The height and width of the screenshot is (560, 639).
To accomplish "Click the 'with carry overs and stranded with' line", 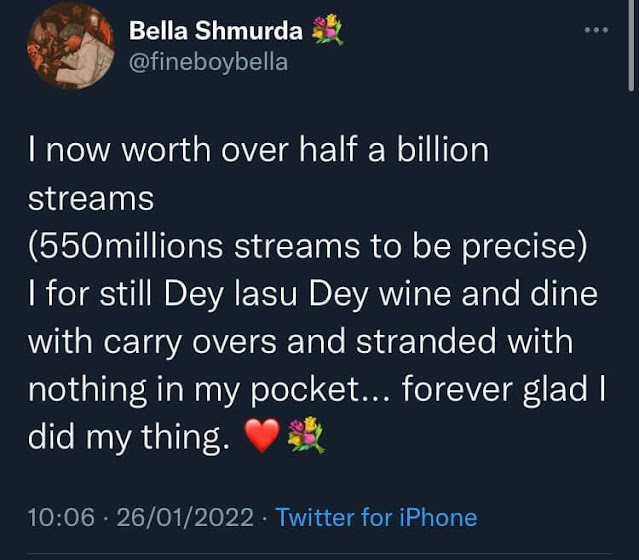I will 300,342.
